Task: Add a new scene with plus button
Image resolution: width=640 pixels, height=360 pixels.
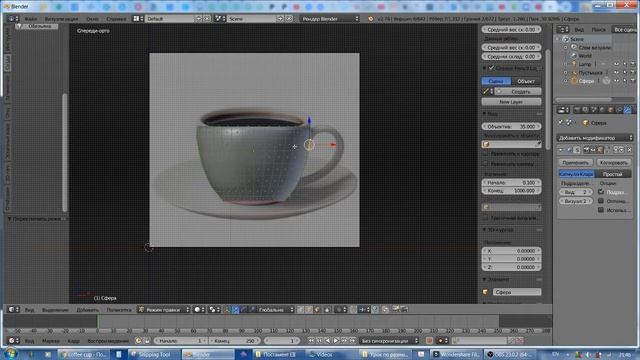Action: tap(280, 19)
